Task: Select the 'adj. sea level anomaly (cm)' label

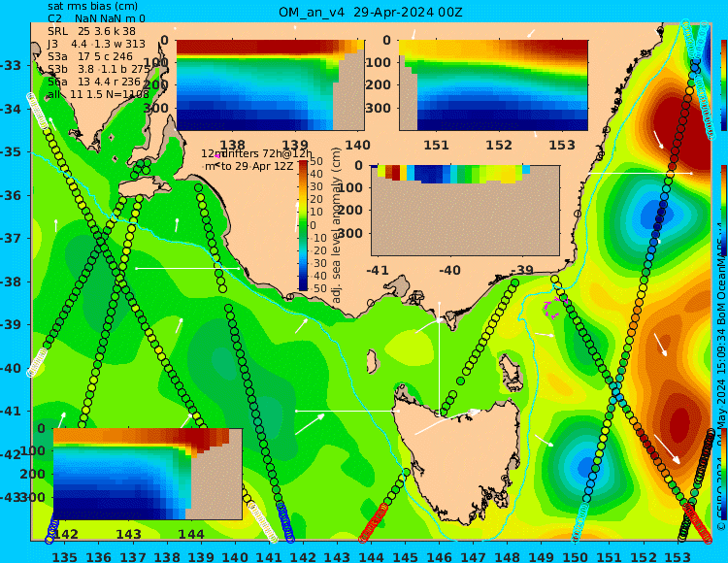Action: click(337, 225)
